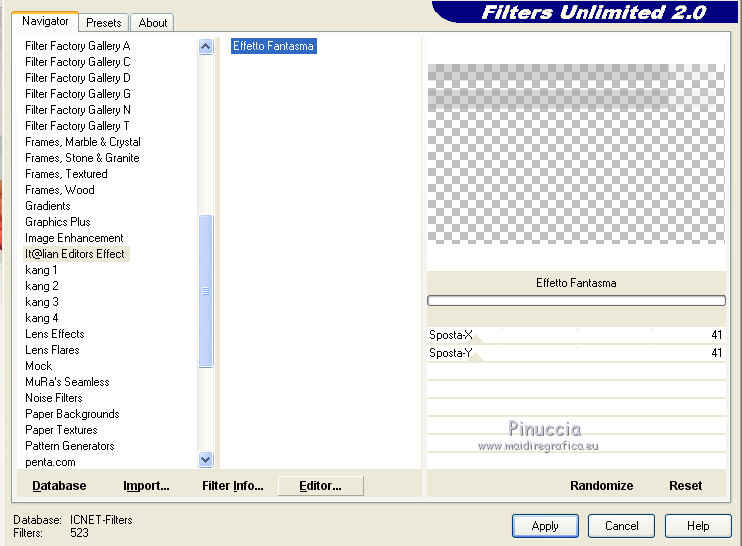Select the Mock category
This screenshot has height=546, width=742.
point(39,366)
